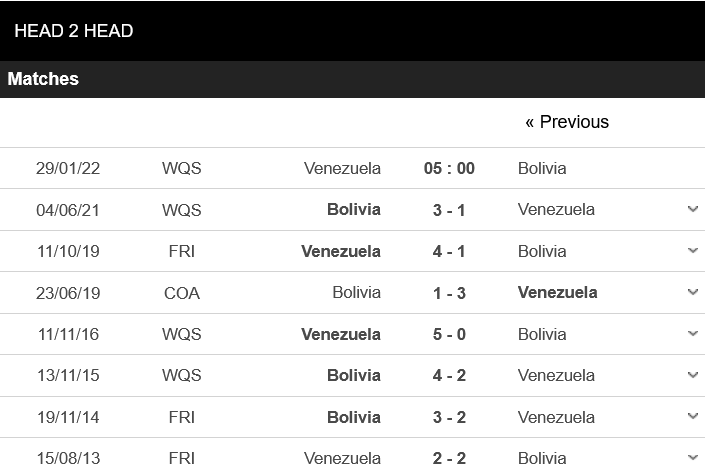
Task: Expand the 19/11/14 friendly match row
Action: click(x=692, y=417)
